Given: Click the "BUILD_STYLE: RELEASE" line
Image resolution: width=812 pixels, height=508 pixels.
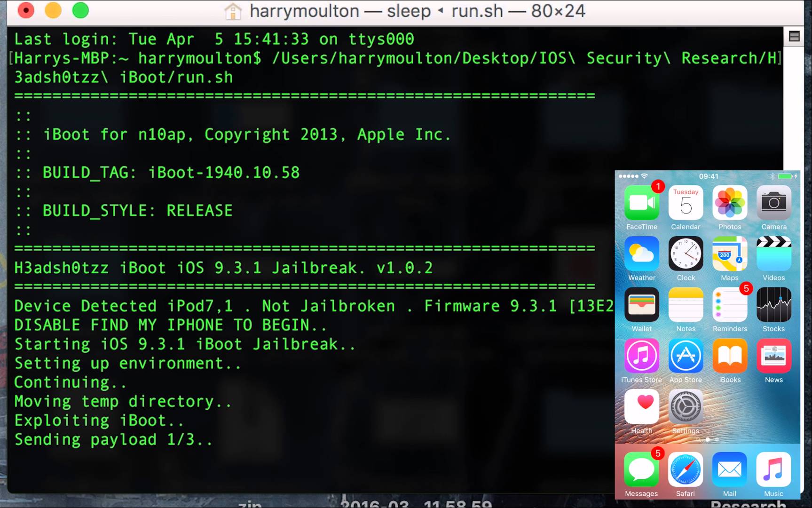Looking at the screenshot, I should pos(138,210).
